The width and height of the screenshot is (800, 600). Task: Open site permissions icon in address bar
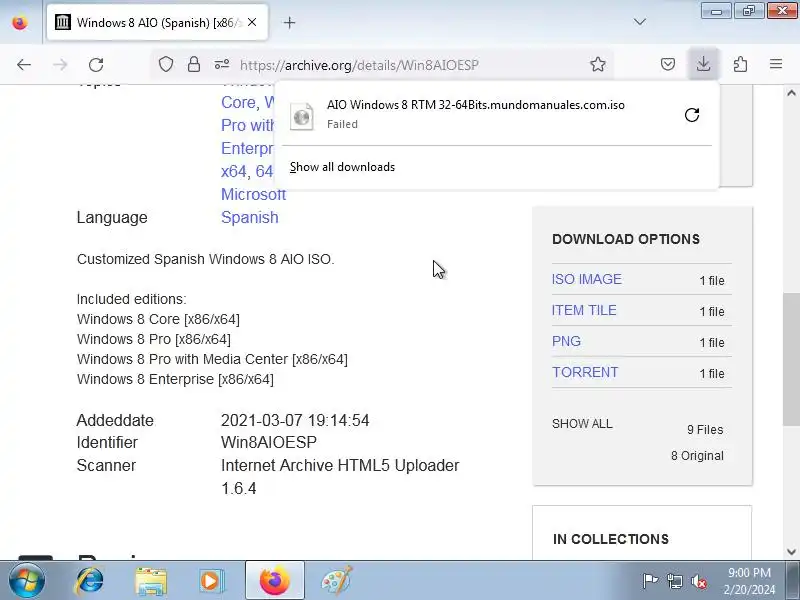pos(221,64)
